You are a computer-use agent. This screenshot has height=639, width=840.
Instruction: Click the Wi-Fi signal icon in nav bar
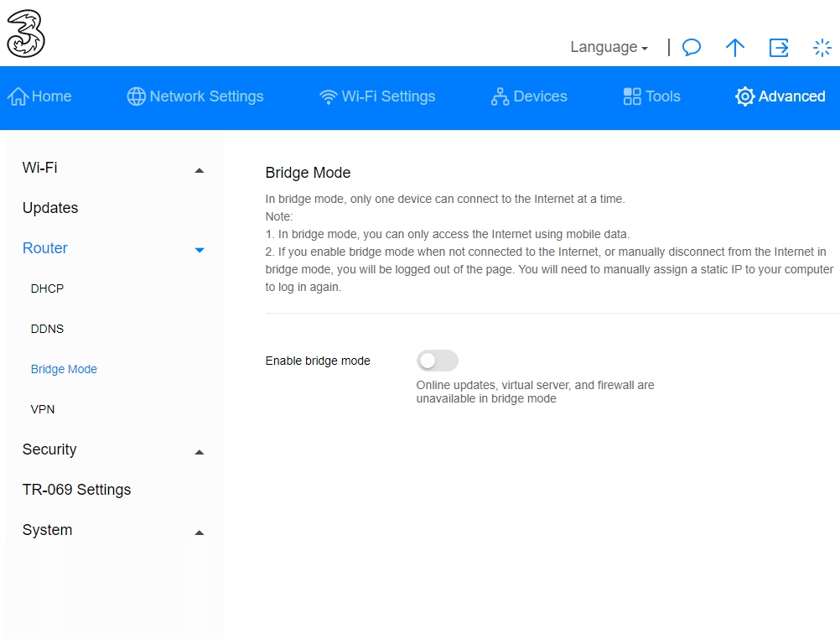coord(328,97)
